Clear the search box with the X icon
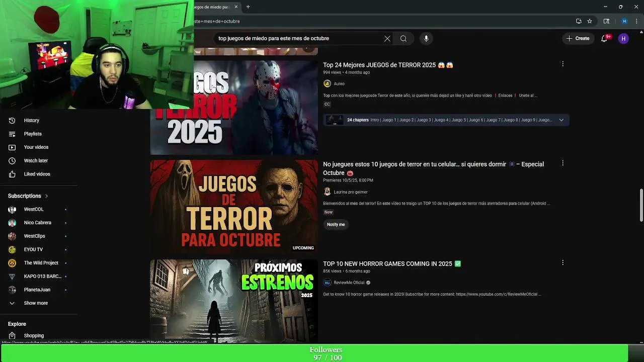The height and width of the screenshot is (362, 644). pyautogui.click(x=387, y=38)
